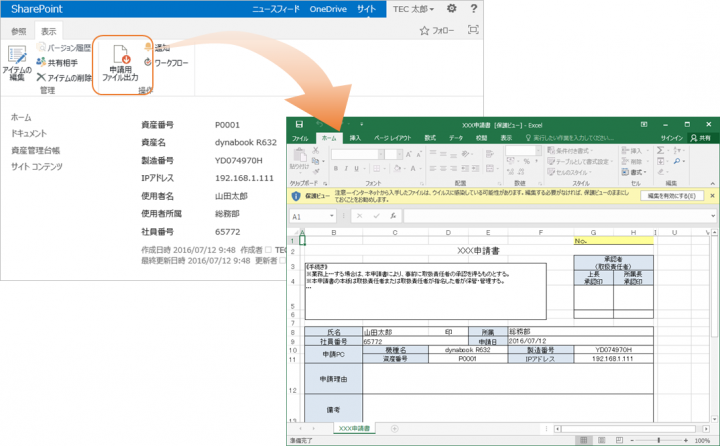Screen dimensions: 720x446
Task: Open 資産管理台帳 in SharePoint left navigation
Action: tap(35, 150)
